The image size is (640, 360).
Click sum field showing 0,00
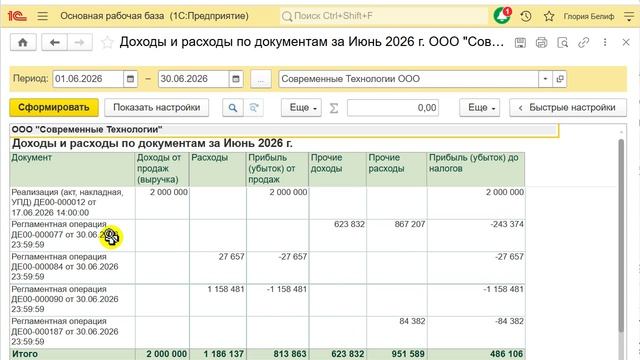[x=393, y=108]
